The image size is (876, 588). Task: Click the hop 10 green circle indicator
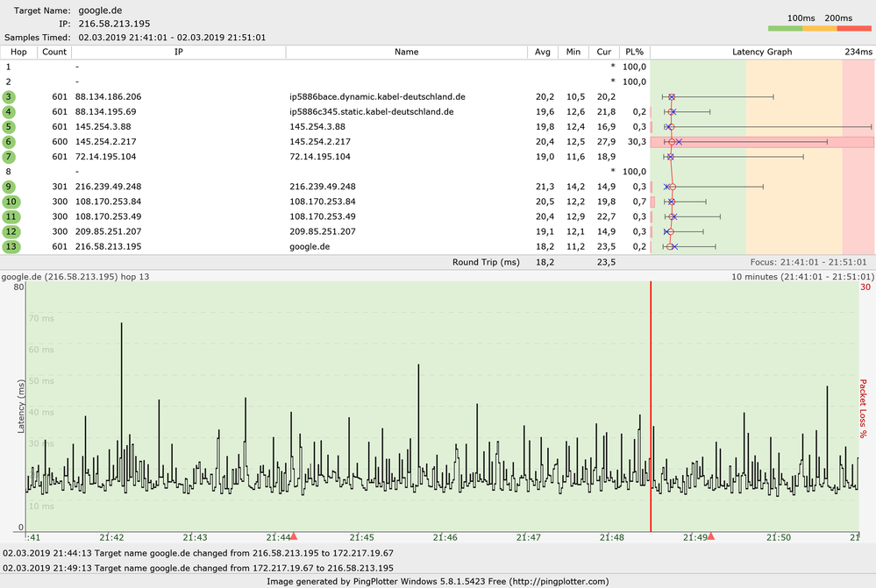[x=11, y=201]
